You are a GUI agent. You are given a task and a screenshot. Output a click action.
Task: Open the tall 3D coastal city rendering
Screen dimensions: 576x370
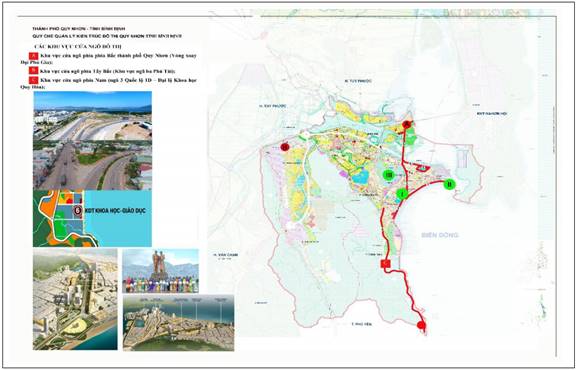(x=75, y=299)
